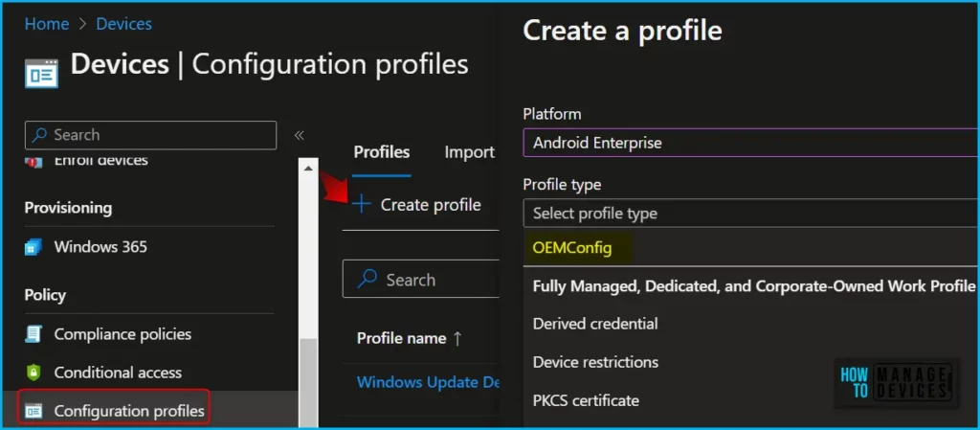
Task: Switch to the Profiles tab
Action: click(x=382, y=152)
